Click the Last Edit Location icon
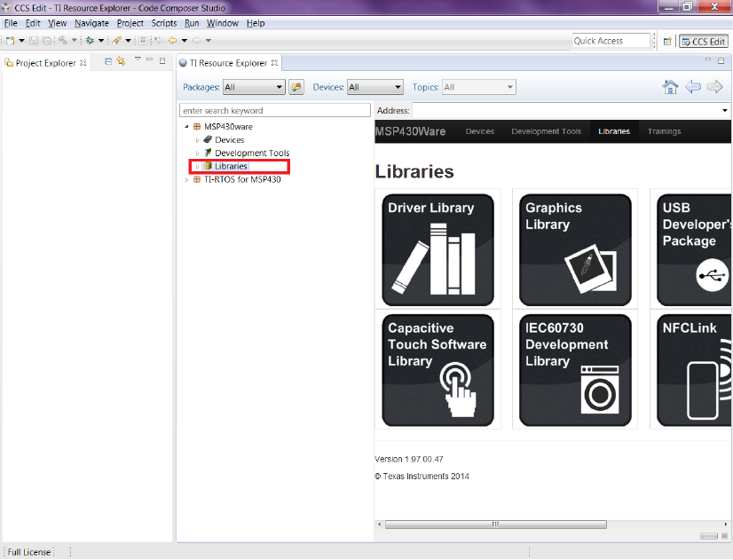This screenshot has width=733, height=560. (159, 41)
